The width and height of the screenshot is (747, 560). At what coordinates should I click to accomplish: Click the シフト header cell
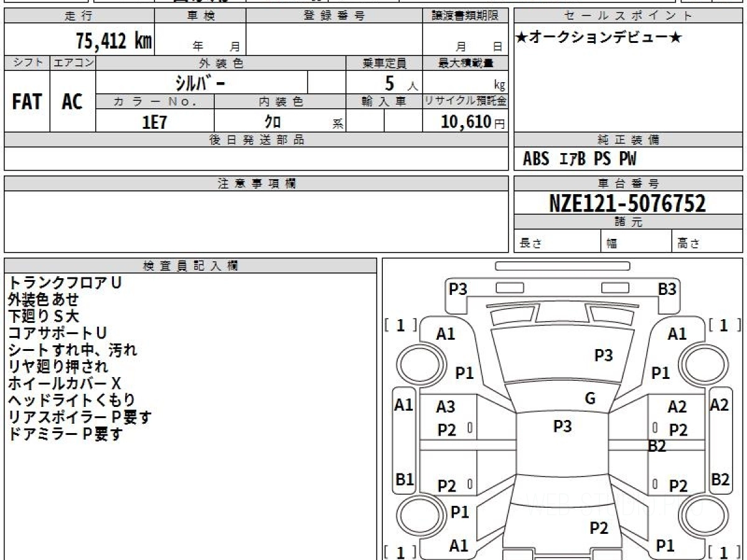[x=27, y=63]
